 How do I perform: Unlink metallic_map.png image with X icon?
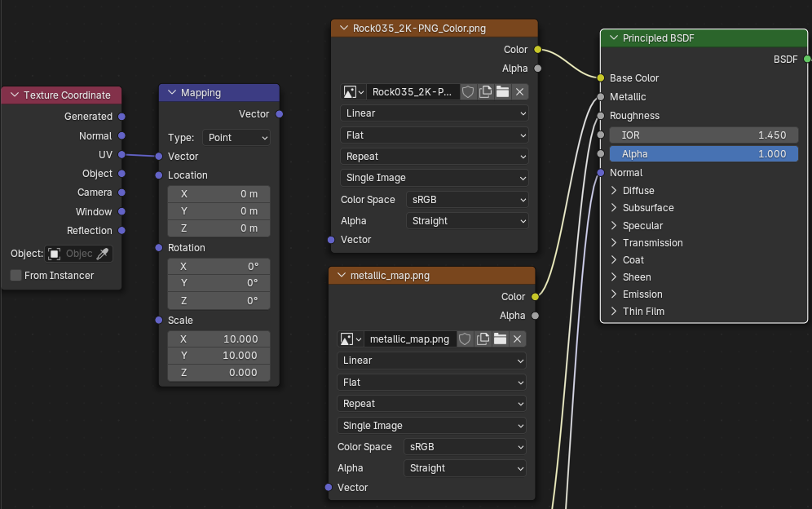click(x=517, y=339)
